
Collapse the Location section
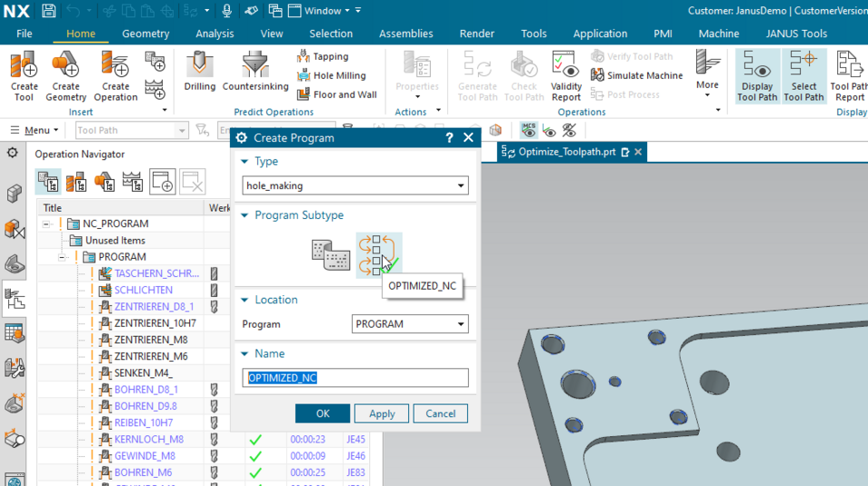coord(244,300)
